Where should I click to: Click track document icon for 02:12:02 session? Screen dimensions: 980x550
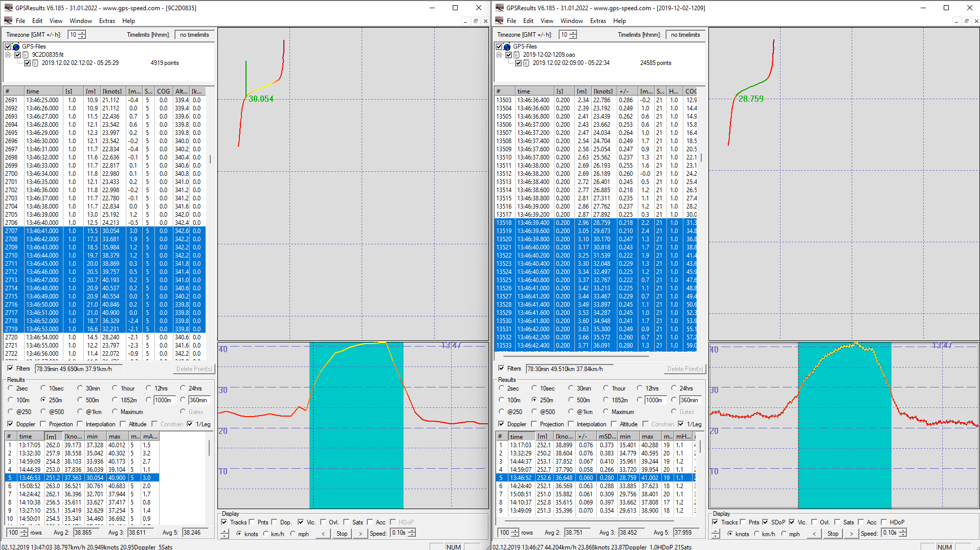point(35,63)
